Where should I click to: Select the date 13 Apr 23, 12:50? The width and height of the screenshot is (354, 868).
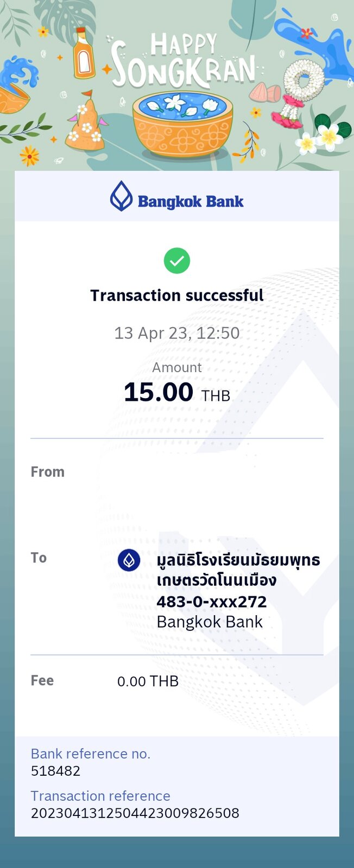[177, 333]
